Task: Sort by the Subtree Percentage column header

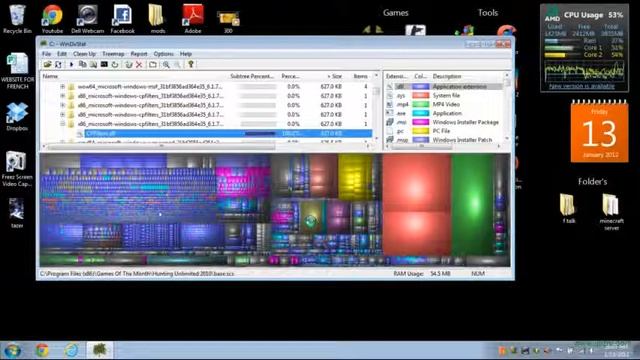Action: coord(252,76)
